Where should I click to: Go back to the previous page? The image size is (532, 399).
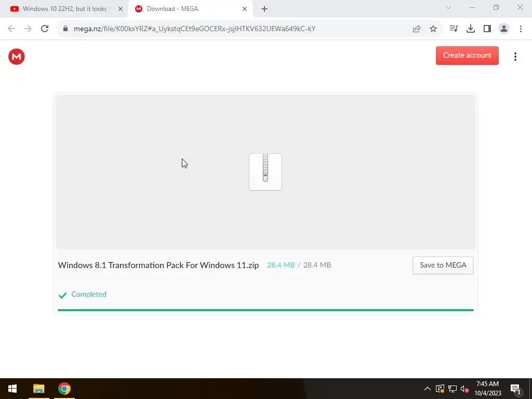(11, 29)
